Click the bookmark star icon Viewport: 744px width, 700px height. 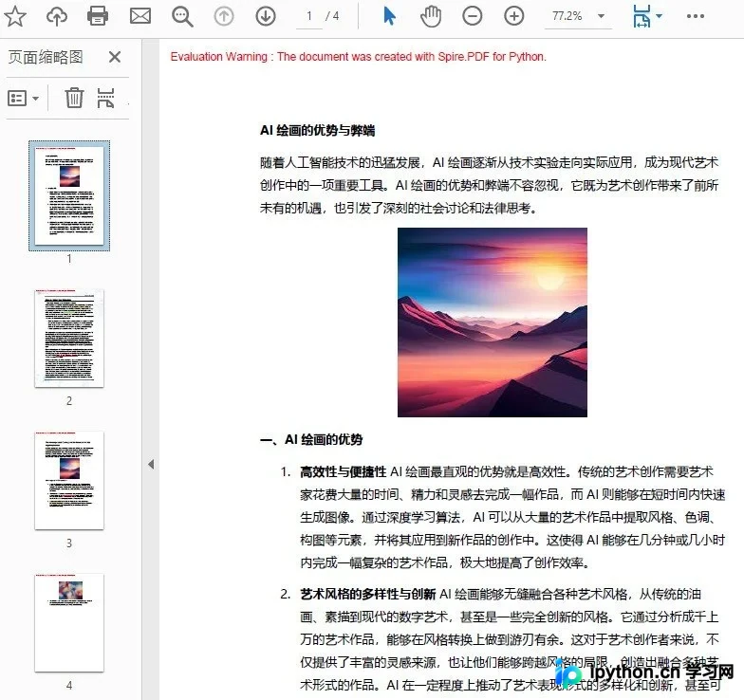(x=15, y=16)
